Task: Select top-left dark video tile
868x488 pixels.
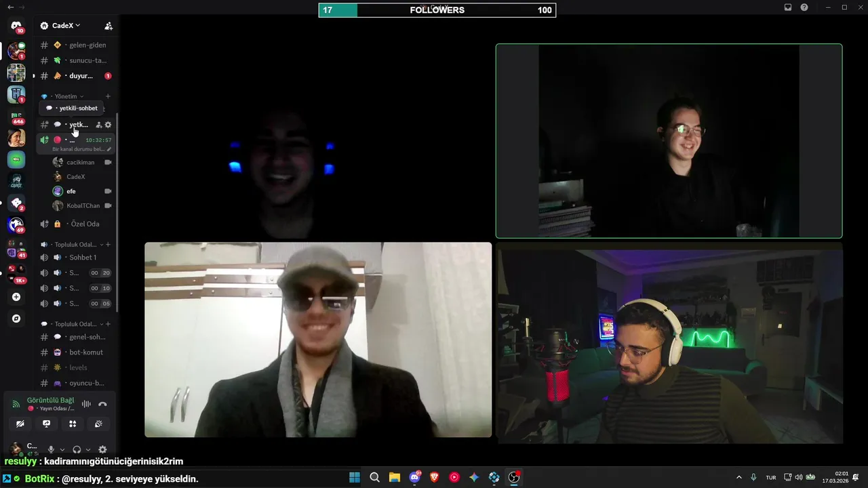Action: [318, 141]
